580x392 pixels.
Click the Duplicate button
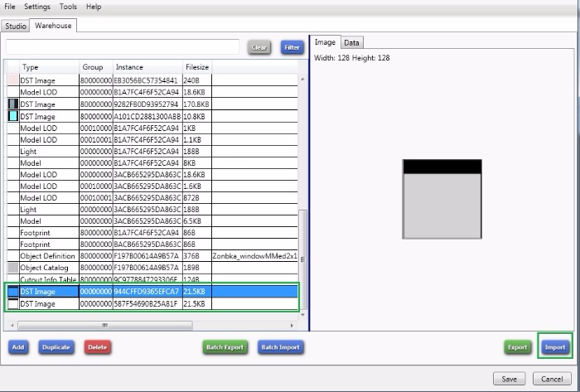coord(55,347)
